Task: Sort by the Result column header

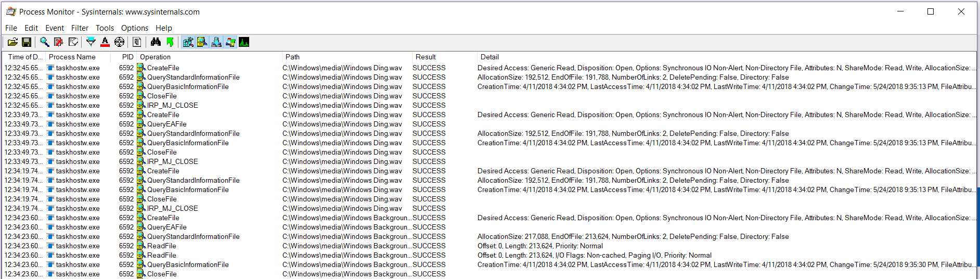Action: click(x=444, y=57)
